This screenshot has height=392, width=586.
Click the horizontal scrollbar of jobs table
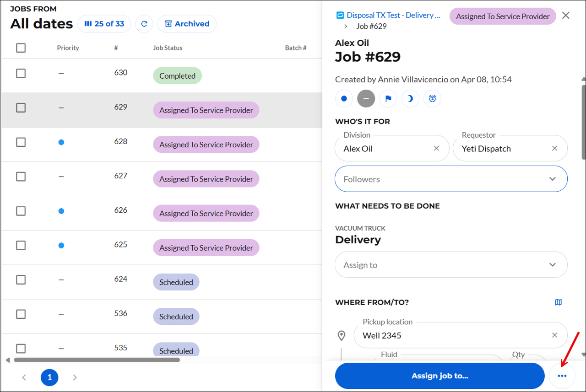pyautogui.click(x=97, y=360)
